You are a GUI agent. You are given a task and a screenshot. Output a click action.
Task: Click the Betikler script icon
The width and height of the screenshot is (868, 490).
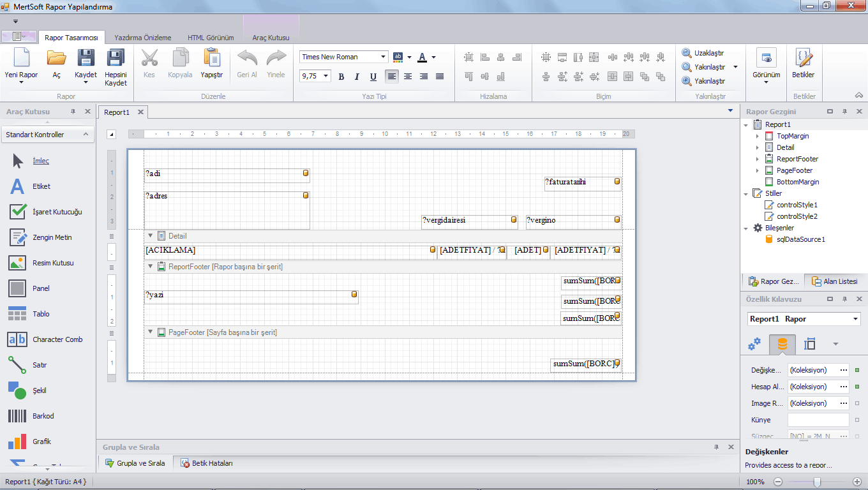(804, 58)
